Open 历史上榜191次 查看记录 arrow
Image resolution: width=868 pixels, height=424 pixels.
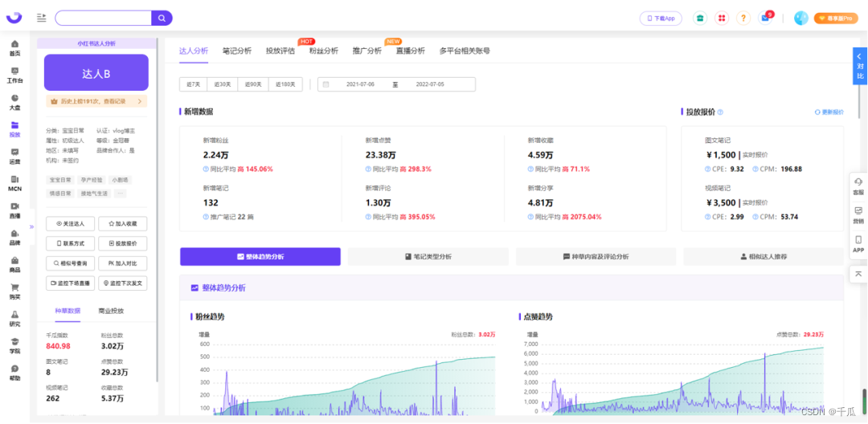tap(140, 101)
